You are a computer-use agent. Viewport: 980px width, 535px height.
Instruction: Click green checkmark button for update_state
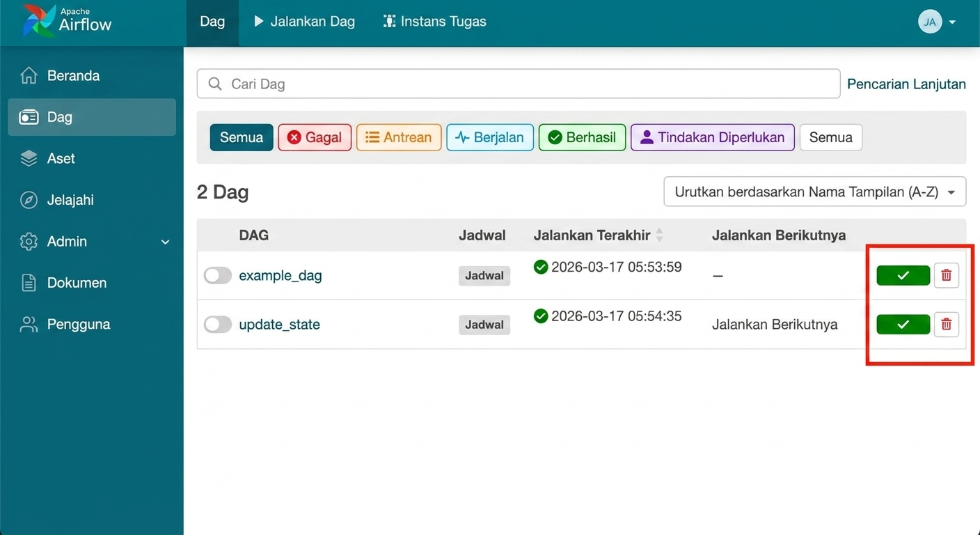pos(903,325)
